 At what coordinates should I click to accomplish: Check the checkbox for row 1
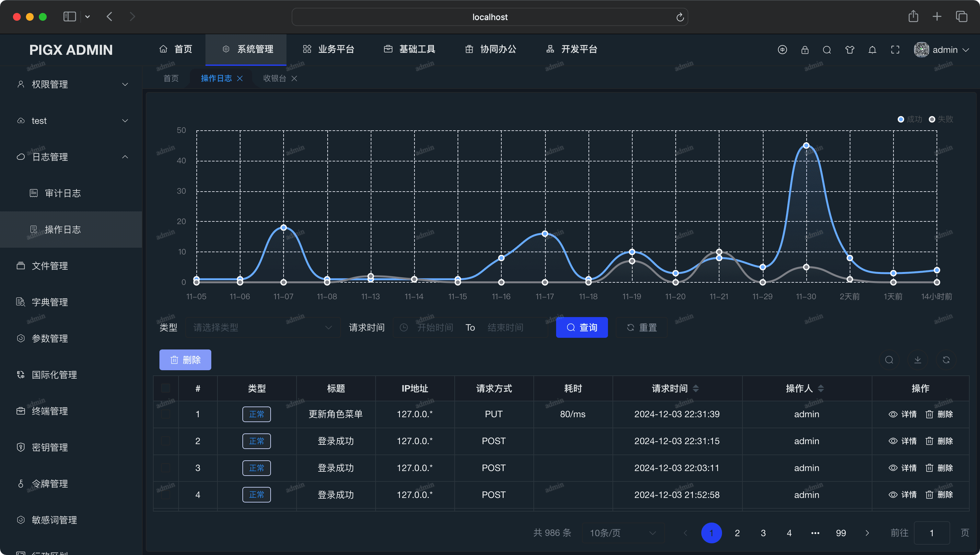click(165, 414)
